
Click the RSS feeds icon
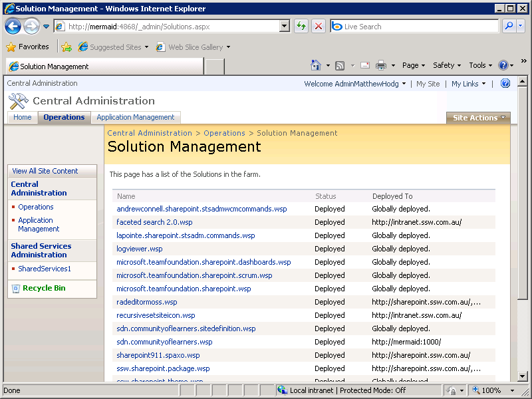click(x=340, y=65)
